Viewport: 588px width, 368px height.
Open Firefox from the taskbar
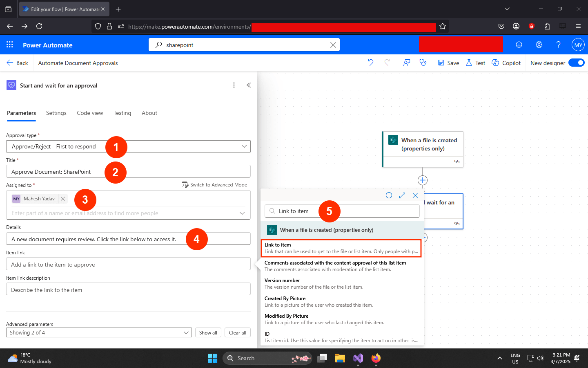[x=376, y=358]
